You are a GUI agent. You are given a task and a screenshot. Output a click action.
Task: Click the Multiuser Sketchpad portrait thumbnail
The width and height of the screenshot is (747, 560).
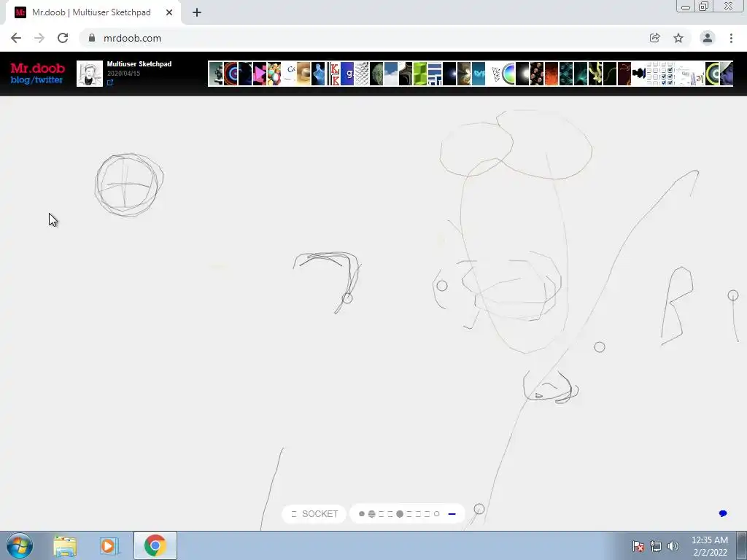(90, 74)
